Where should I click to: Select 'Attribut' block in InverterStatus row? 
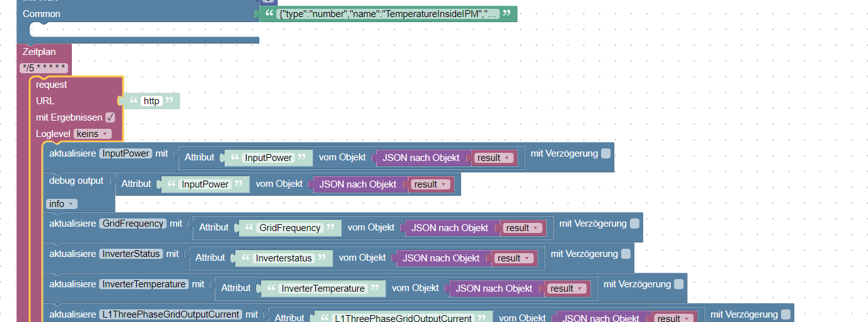click(x=210, y=258)
